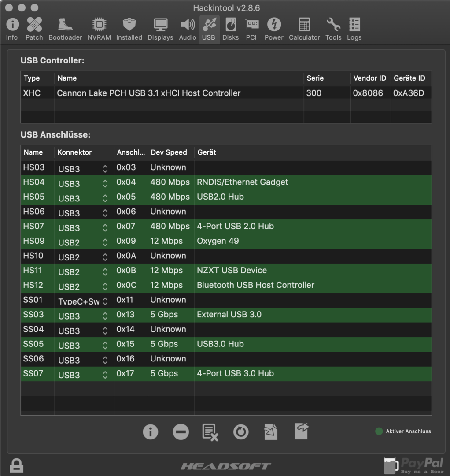Click the export USB ports icon
This screenshot has height=476, width=450.
pos(301,431)
